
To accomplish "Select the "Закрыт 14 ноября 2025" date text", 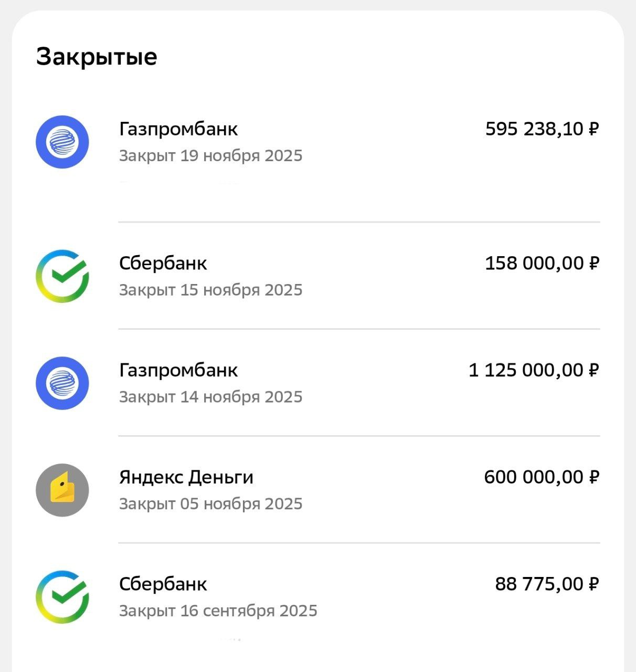I will pos(210,397).
